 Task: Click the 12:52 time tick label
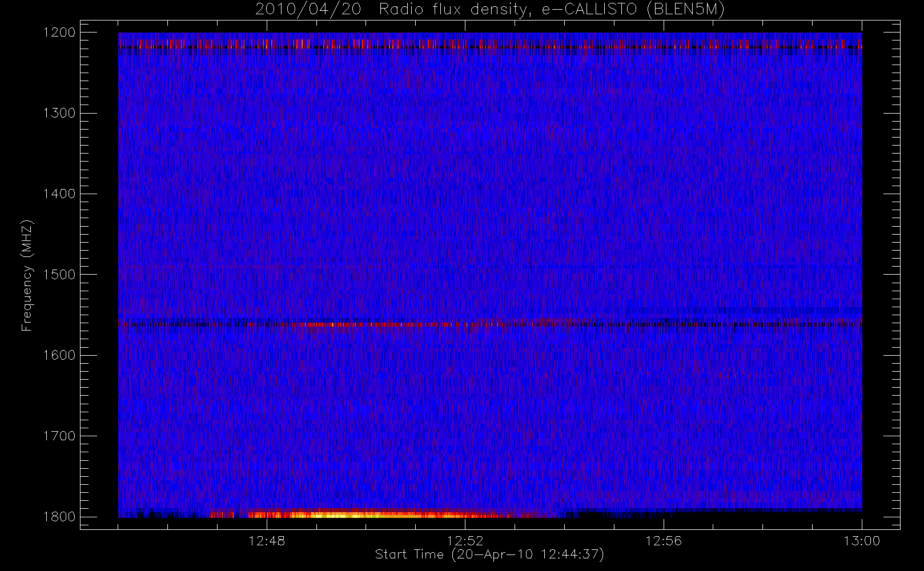465,541
